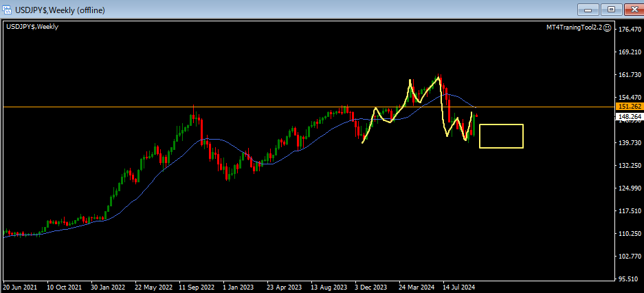Image resolution: width=644 pixels, height=293 pixels.
Task: Click the 3 Dec 2023 date label
Action: coord(371,287)
